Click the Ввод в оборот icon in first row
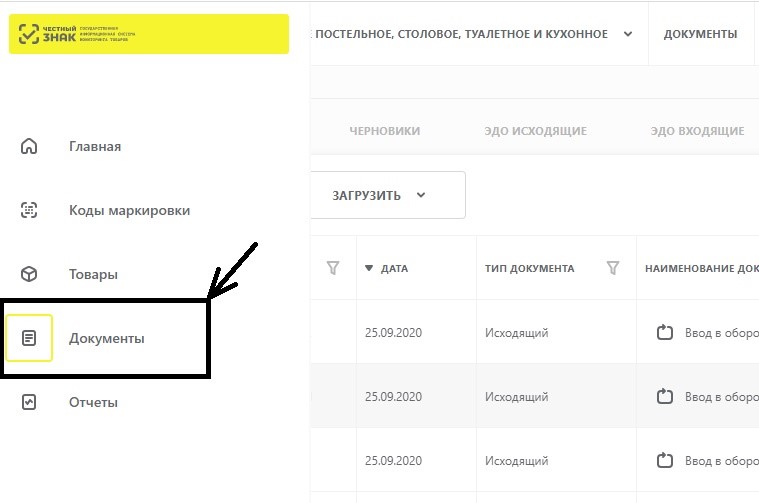759x503 pixels. 665,333
